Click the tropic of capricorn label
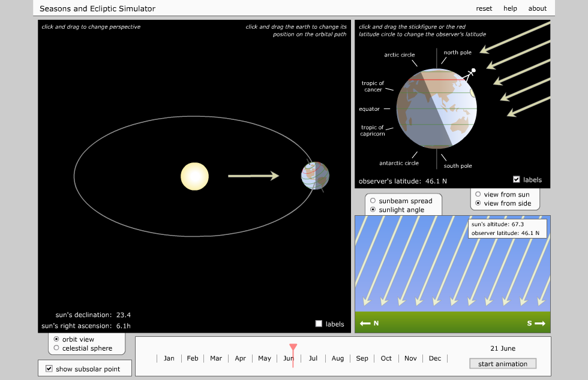The width and height of the screenshot is (588, 380). point(373,131)
